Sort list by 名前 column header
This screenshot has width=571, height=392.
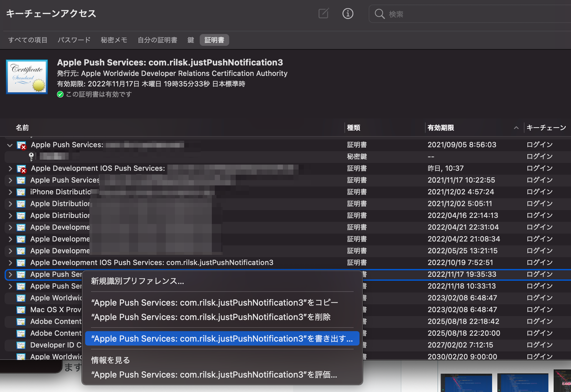point(22,127)
